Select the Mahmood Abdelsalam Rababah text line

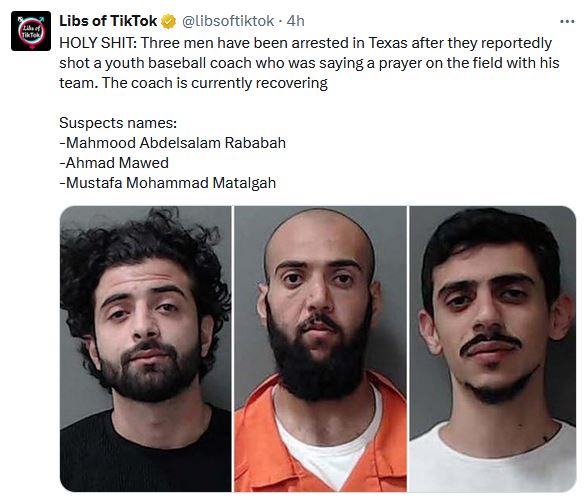click(172, 143)
